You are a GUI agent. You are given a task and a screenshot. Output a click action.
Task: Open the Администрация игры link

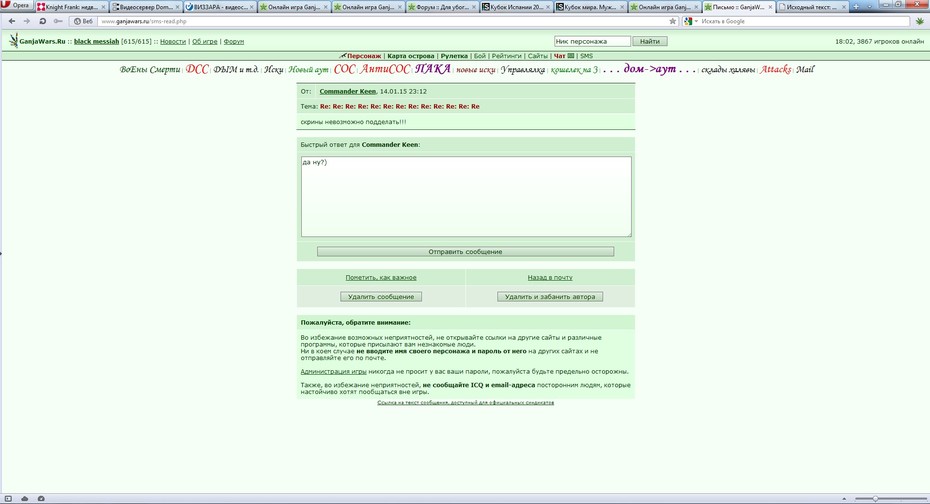(x=333, y=372)
